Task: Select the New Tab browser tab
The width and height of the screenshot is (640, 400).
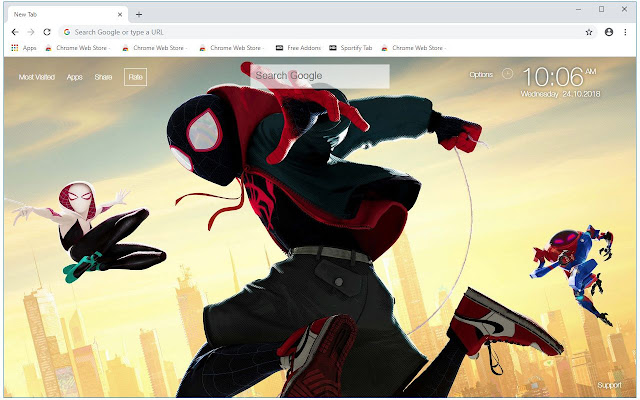Action: (x=67, y=14)
